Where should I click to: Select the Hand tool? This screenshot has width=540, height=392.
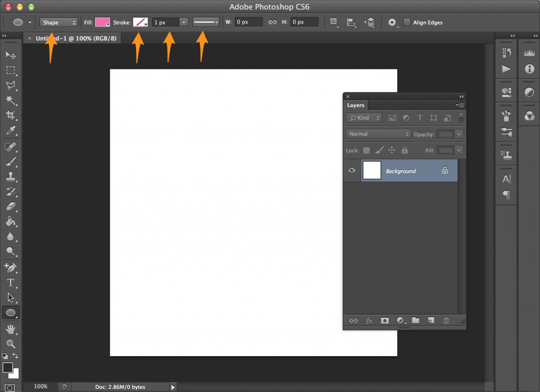click(10, 329)
